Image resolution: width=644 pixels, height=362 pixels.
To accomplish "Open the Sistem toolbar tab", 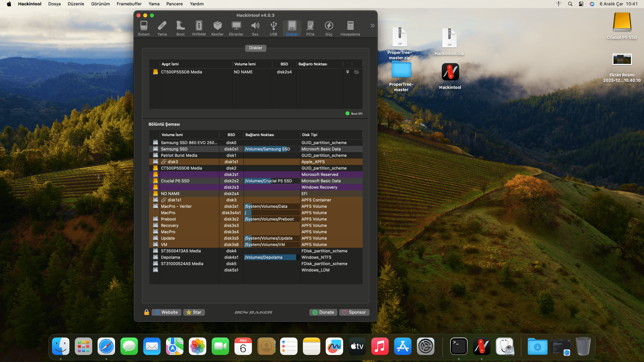I will coord(144,28).
